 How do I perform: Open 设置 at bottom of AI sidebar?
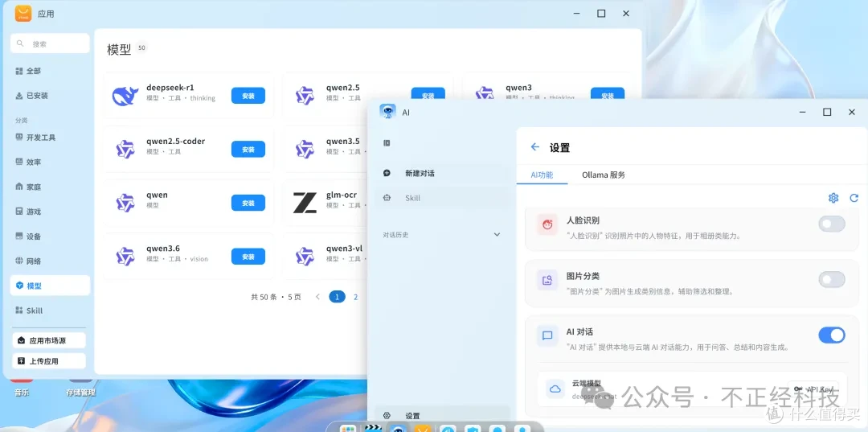441,415
